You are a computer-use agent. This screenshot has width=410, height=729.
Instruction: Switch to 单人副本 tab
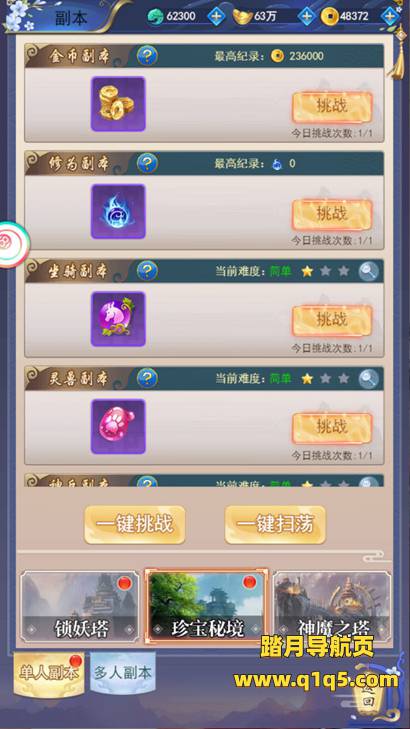49,674
